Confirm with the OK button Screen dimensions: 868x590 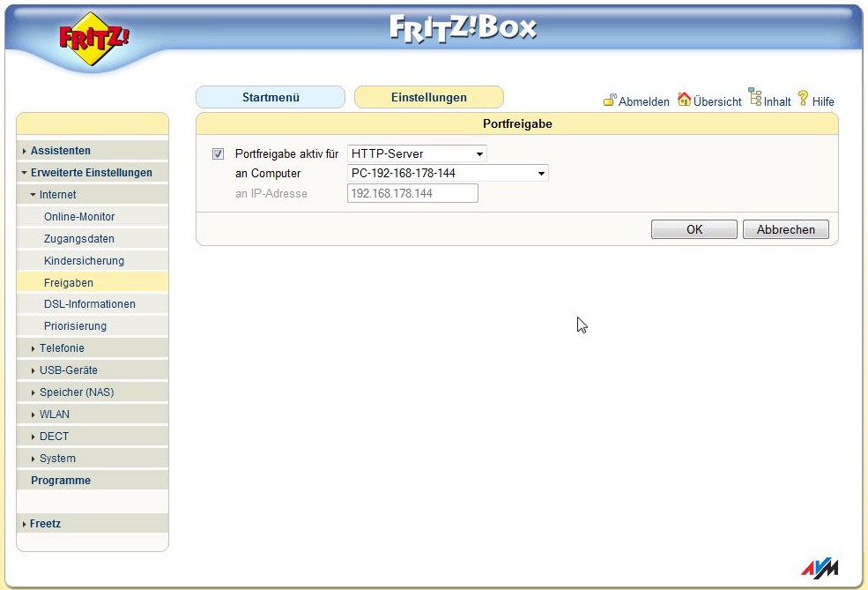694,229
